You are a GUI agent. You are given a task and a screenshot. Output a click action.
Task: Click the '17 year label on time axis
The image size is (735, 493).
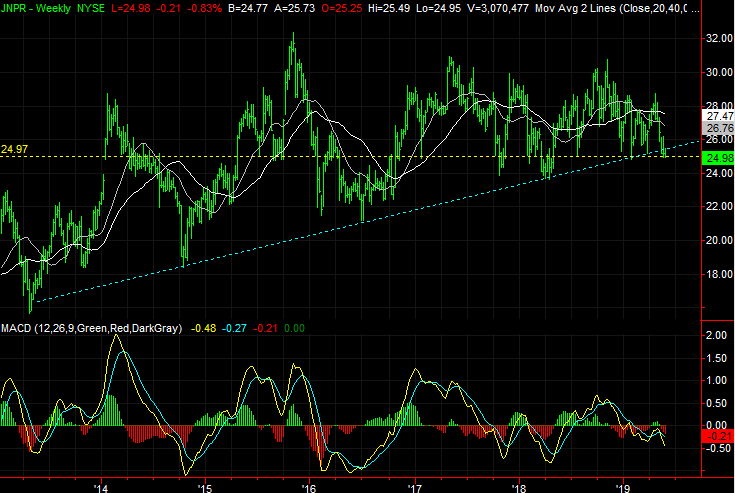click(415, 488)
